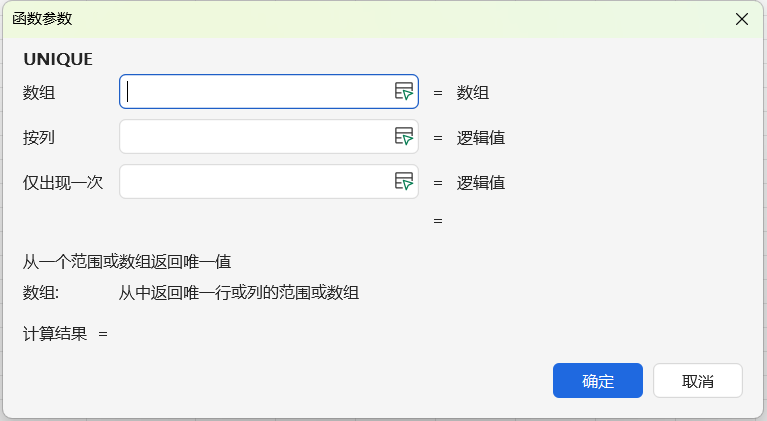Image resolution: width=767 pixels, height=421 pixels.
Task: Select the 按列 parameter label
Action: coord(39,138)
